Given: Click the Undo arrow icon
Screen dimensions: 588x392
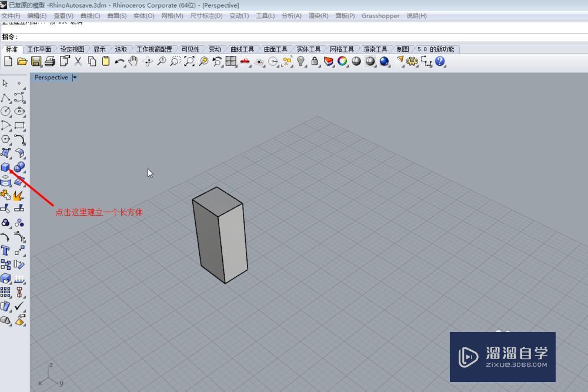Looking at the screenshot, I should [x=119, y=62].
